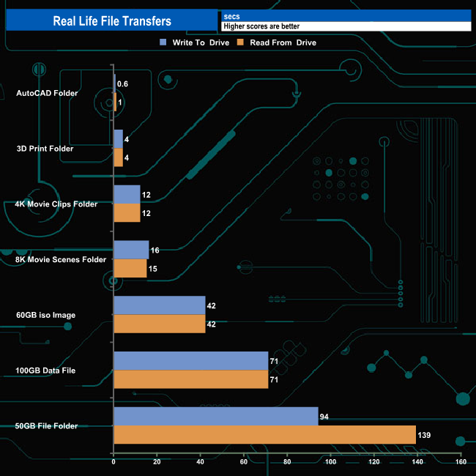Screen dimensions: 476x476
Task: Click the 100GB Data File write bar
Action: pyautogui.click(x=191, y=361)
